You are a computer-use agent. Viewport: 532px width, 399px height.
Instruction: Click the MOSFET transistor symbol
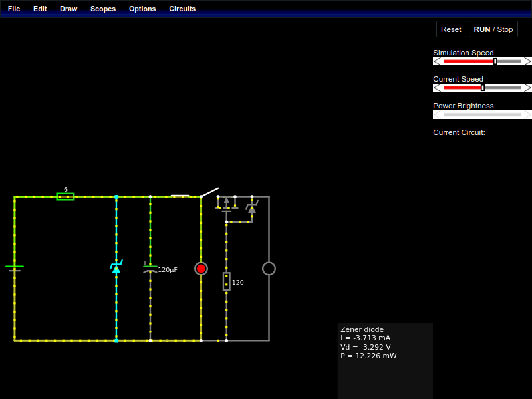[x=226, y=203]
